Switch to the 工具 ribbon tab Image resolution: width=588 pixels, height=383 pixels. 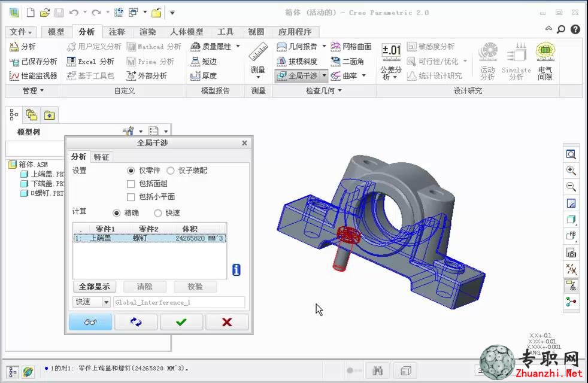[x=225, y=32]
